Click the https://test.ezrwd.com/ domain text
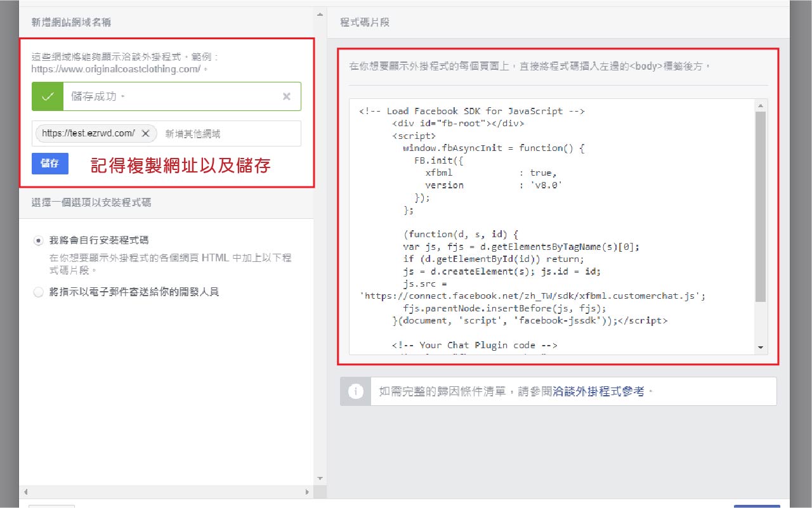 [88, 133]
